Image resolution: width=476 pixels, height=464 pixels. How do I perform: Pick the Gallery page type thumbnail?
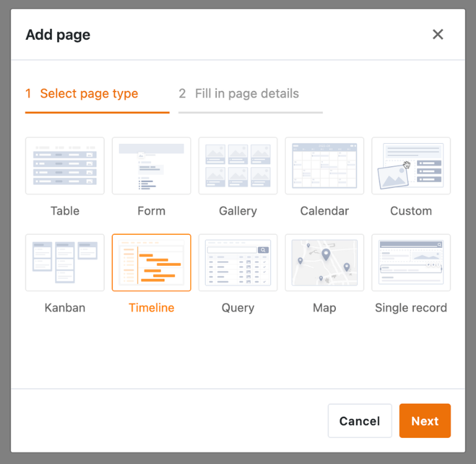pos(238,165)
